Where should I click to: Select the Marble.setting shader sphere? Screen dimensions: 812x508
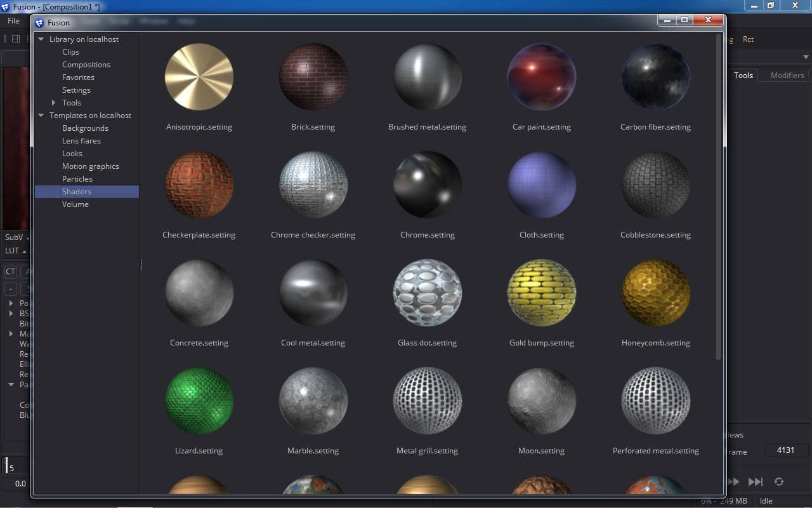(x=313, y=401)
